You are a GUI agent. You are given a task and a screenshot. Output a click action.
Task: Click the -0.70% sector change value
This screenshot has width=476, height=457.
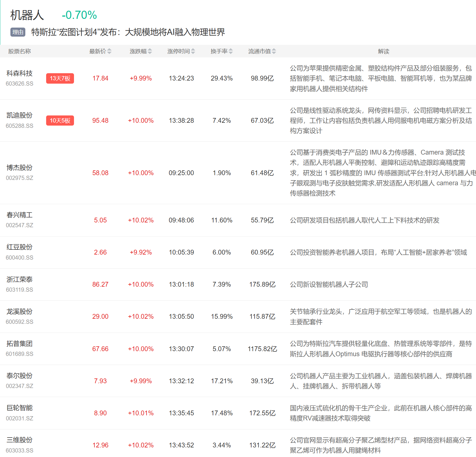pyautogui.click(x=79, y=15)
